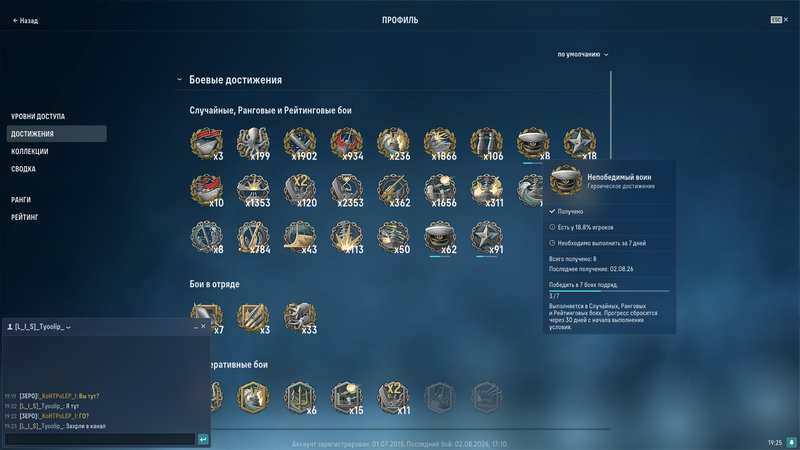Click the Непобедимый воин tooltip title
Image resolution: width=800 pixels, height=450 pixels.
pyautogui.click(x=619, y=177)
